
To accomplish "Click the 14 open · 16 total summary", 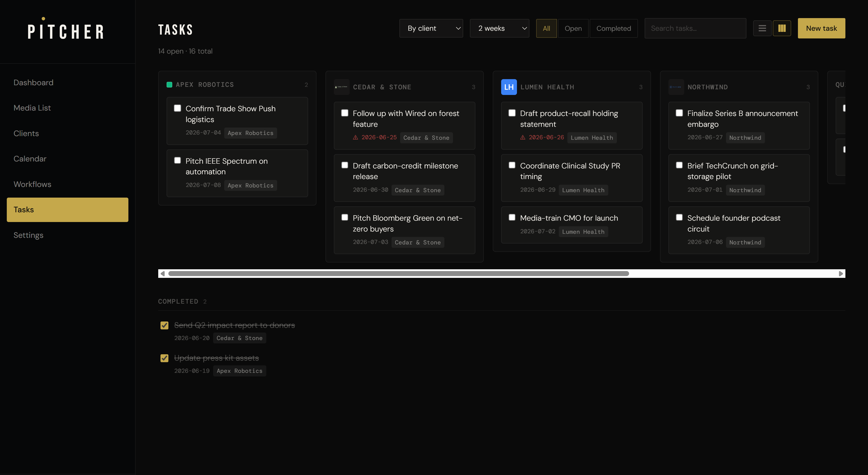I will [x=185, y=51].
